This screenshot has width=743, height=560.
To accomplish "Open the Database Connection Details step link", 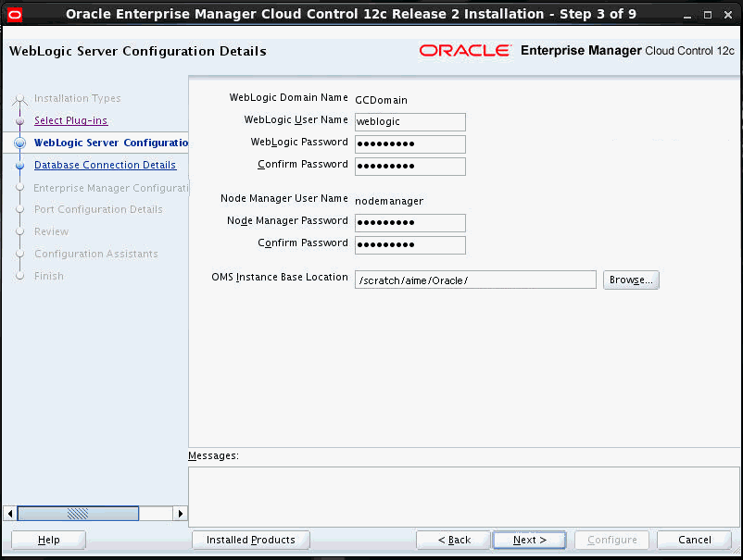I will [x=106, y=165].
